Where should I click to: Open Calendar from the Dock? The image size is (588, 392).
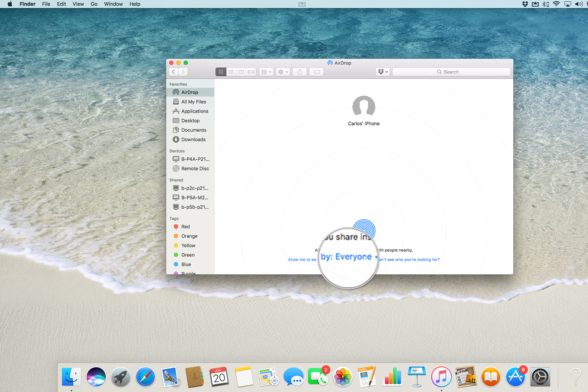pyautogui.click(x=219, y=377)
